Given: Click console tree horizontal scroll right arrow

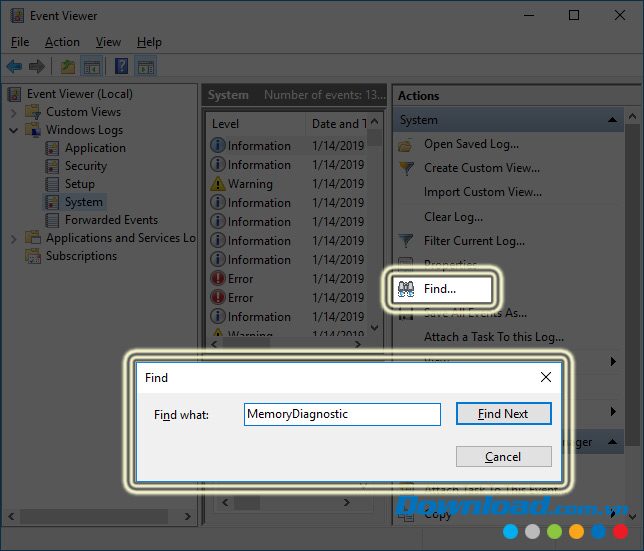Looking at the screenshot, I should (x=187, y=517).
